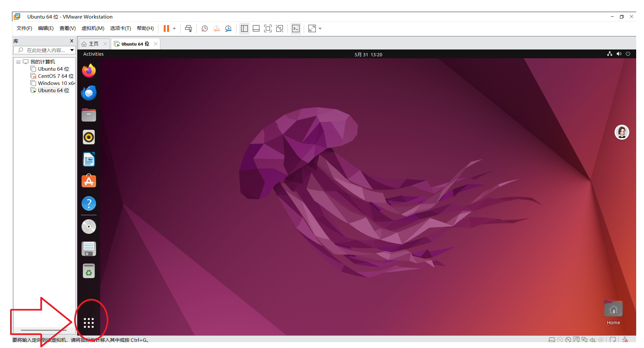Open the power options dropdown next to the pause button
Image resolution: width=644 pixels, height=348 pixels.
coord(174,29)
